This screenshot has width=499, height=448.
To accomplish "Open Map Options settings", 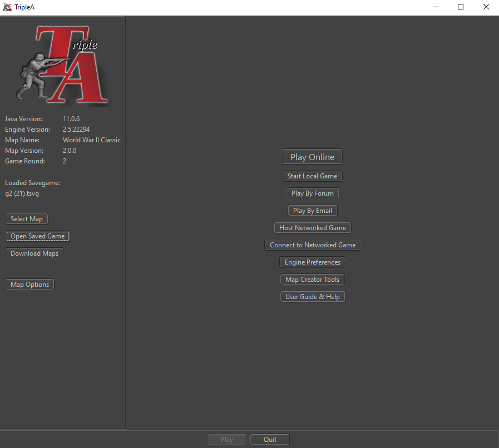I will pos(30,285).
